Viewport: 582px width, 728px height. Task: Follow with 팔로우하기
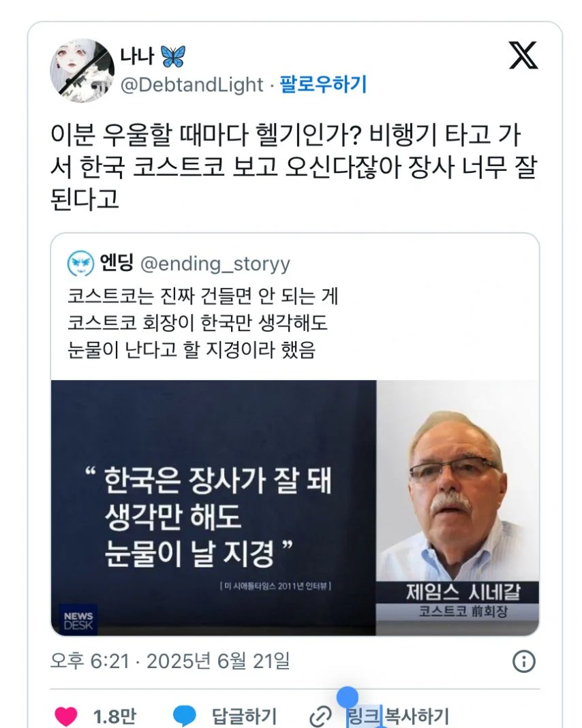tap(323, 84)
